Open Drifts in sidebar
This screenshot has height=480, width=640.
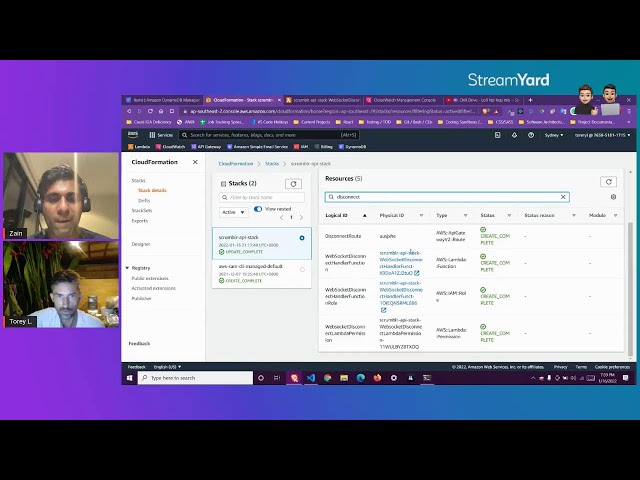point(144,200)
